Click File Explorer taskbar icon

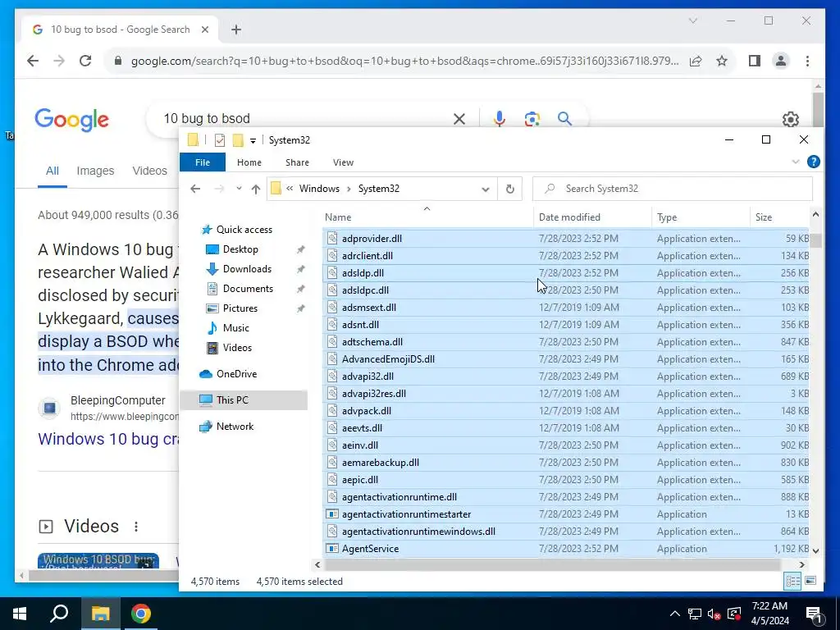100,614
